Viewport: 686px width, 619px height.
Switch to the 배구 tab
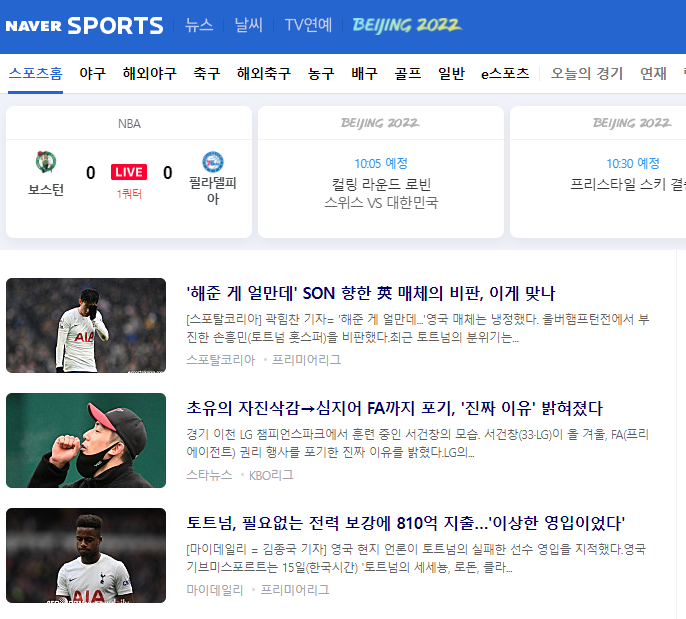click(364, 73)
